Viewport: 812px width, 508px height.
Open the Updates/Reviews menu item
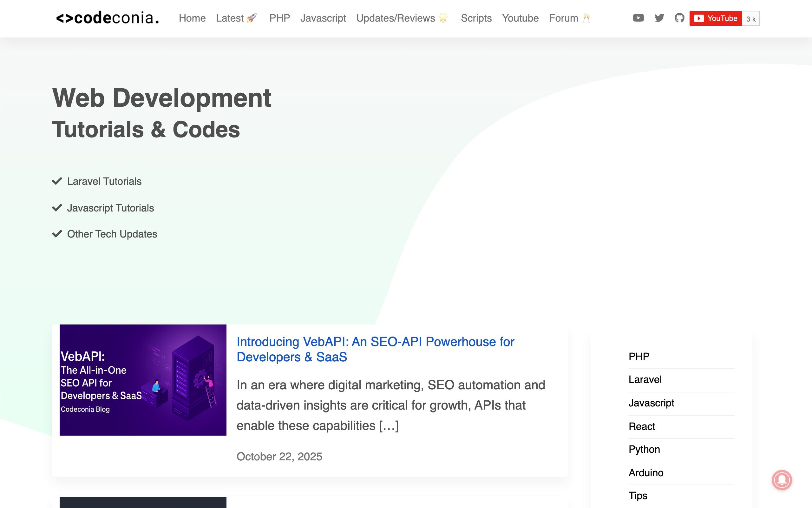pyautogui.click(x=402, y=18)
